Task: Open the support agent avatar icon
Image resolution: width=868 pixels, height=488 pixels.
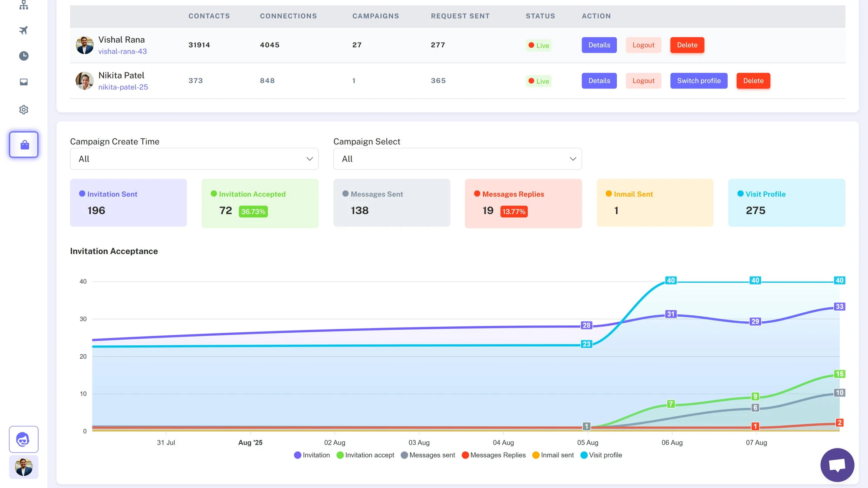Action: 23,439
